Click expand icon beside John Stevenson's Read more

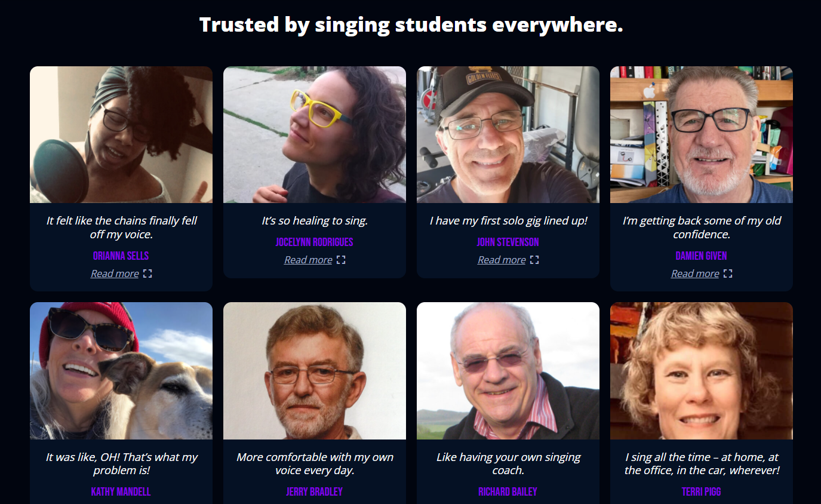pos(534,260)
